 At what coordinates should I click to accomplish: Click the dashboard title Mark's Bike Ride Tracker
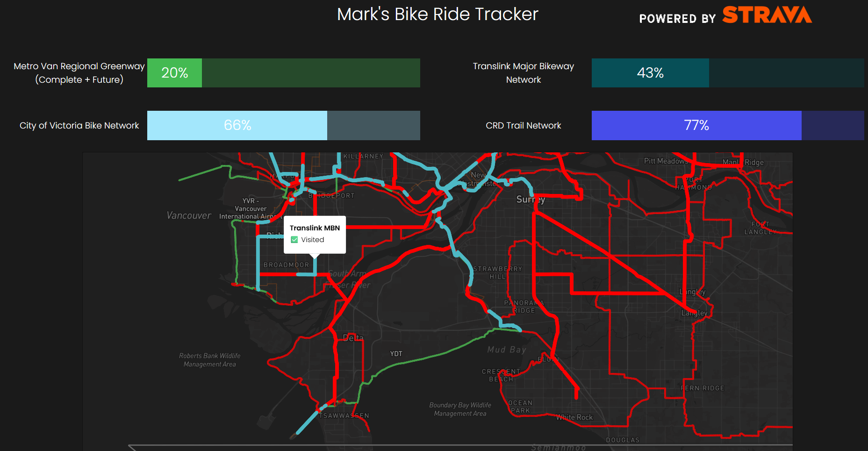(x=437, y=14)
